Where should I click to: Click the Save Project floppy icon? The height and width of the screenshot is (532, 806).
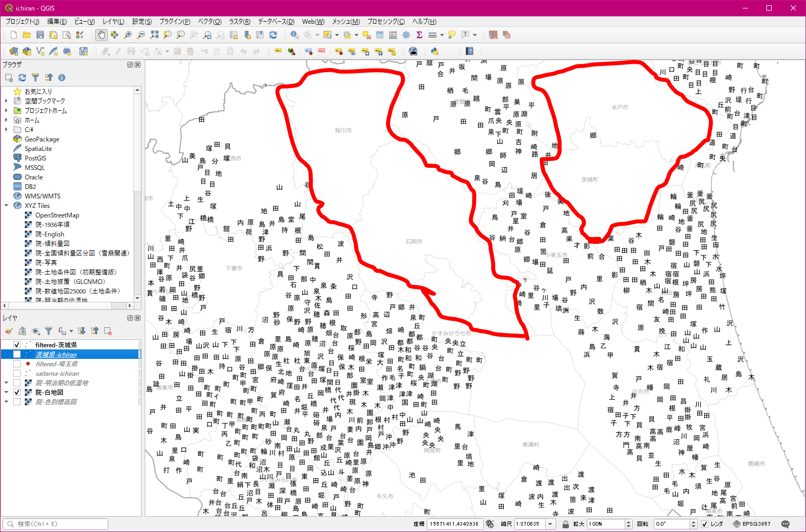tap(40, 35)
